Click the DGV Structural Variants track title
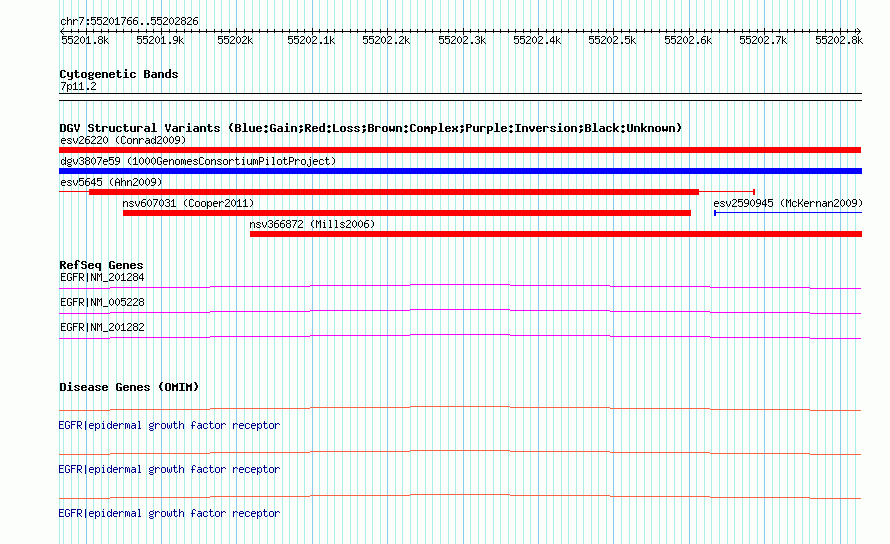Viewport: 890px width, 544px height. coord(371,128)
